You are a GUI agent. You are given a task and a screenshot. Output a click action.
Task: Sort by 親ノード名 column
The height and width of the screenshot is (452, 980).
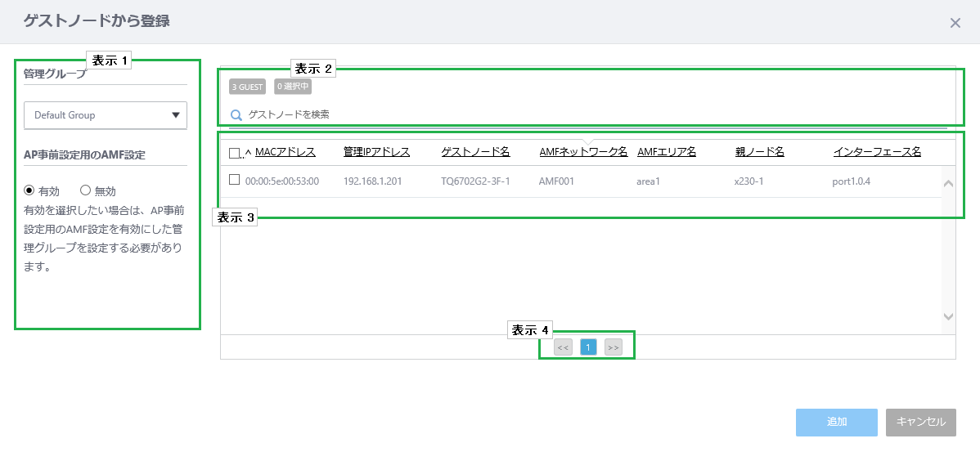click(760, 152)
